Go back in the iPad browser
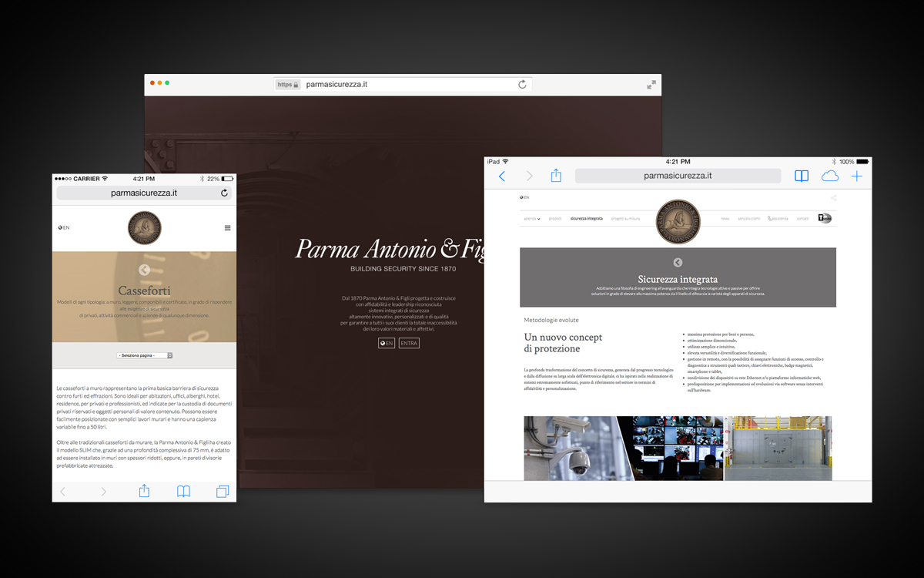The height and width of the screenshot is (578, 924). pos(502,176)
